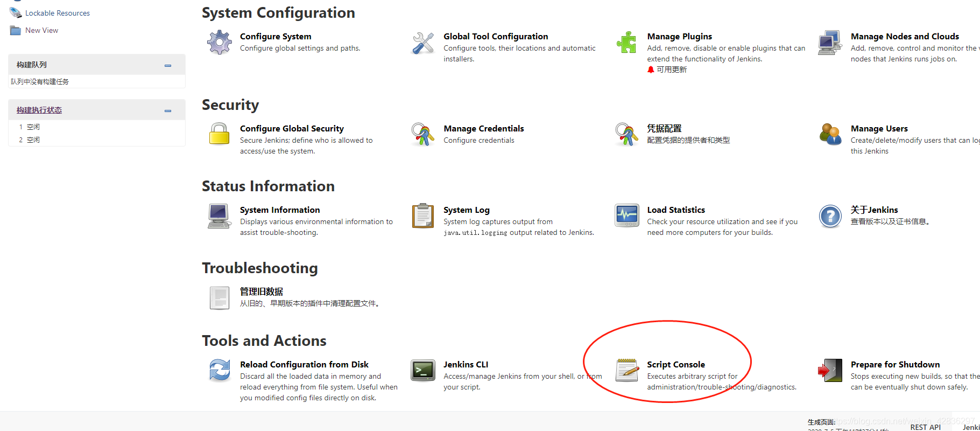Click the Manage Credentials keys icon

pyautogui.click(x=423, y=134)
